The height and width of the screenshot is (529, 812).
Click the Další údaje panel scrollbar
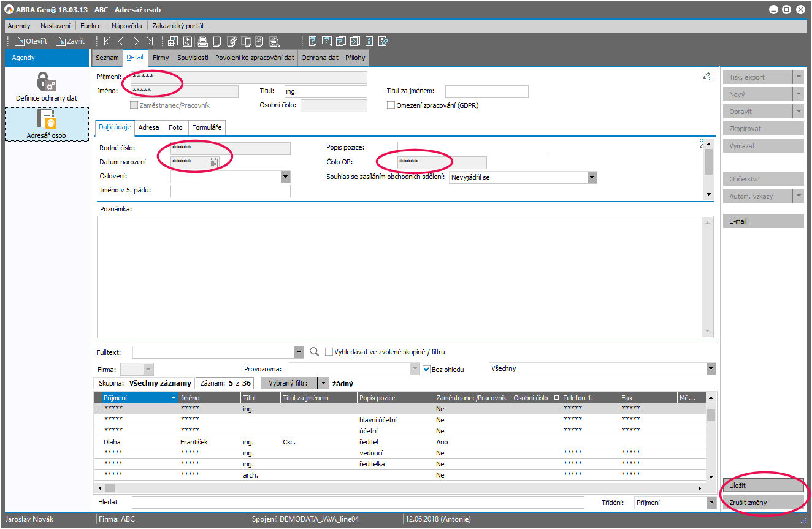click(708, 169)
